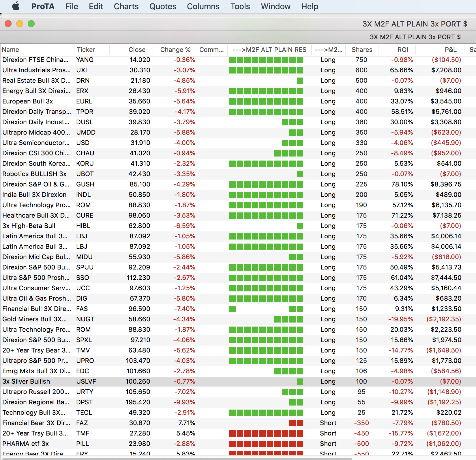Sort by the ROI column header
The width and height of the screenshot is (476, 460).
(403, 50)
